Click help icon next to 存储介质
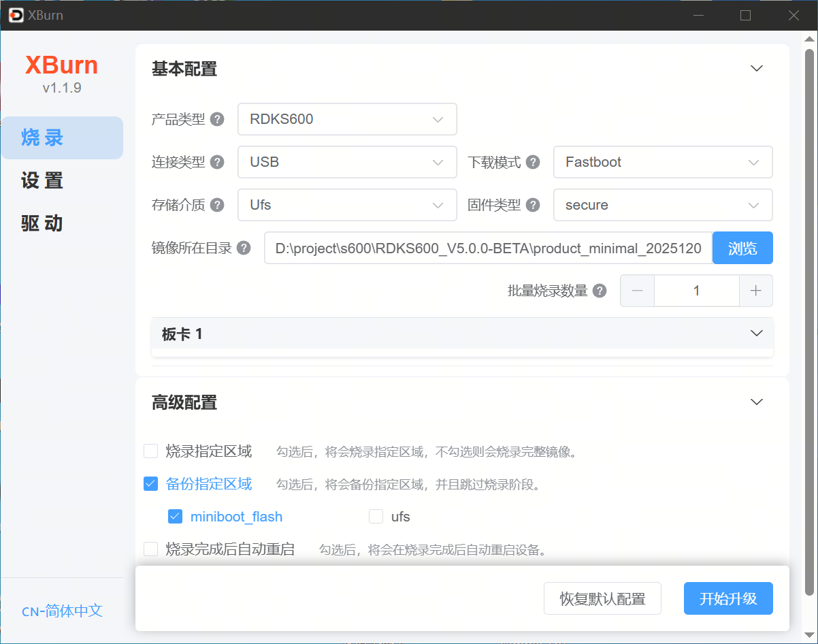The width and height of the screenshot is (818, 644). point(217,205)
